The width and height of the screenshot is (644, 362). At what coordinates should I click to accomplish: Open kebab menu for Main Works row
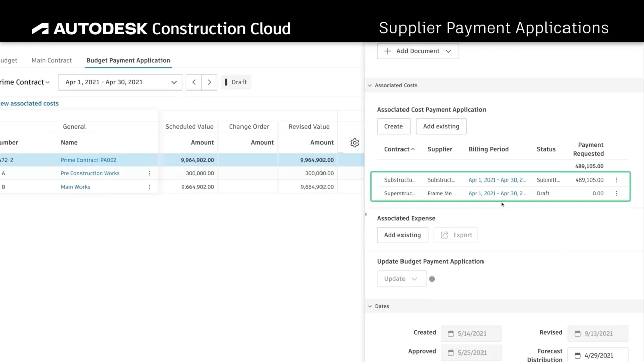(149, 187)
